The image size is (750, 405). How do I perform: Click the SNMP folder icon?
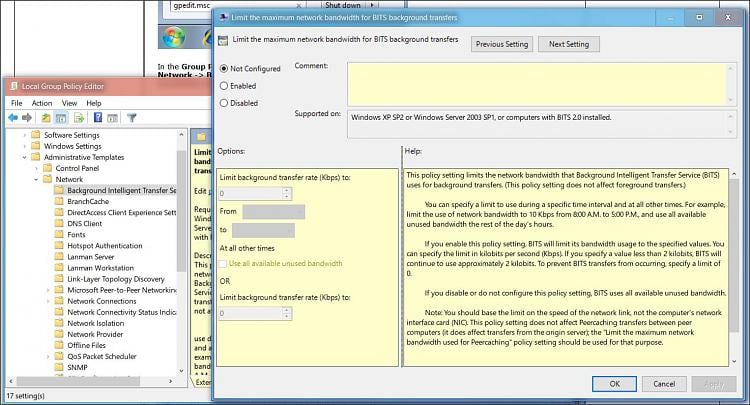59,367
